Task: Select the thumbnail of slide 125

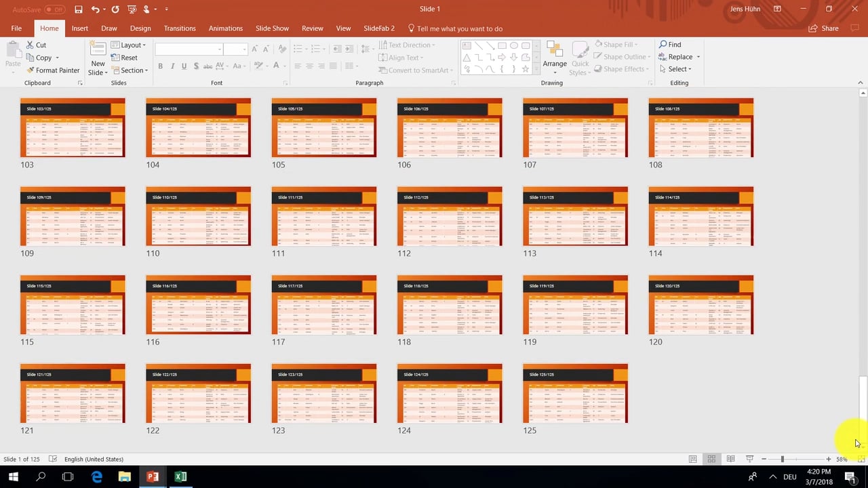Action: click(x=575, y=393)
